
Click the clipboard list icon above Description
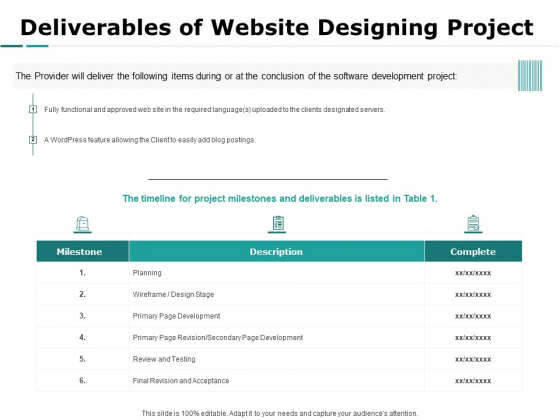(x=278, y=223)
